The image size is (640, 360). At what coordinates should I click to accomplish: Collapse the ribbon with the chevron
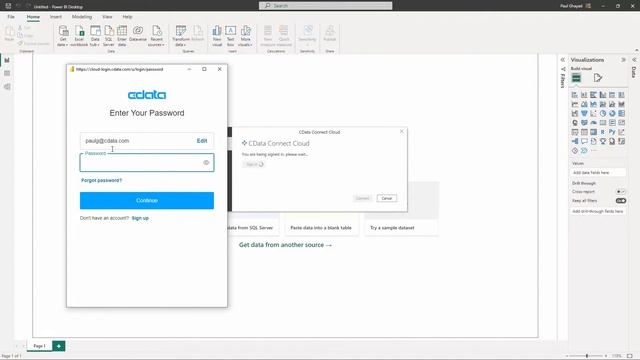[x=636, y=50]
